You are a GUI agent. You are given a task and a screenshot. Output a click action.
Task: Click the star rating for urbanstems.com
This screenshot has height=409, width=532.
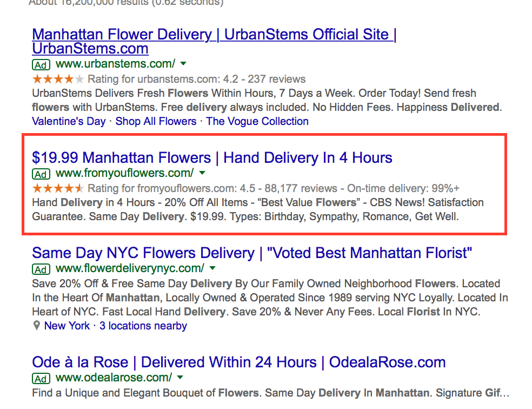click(58, 79)
